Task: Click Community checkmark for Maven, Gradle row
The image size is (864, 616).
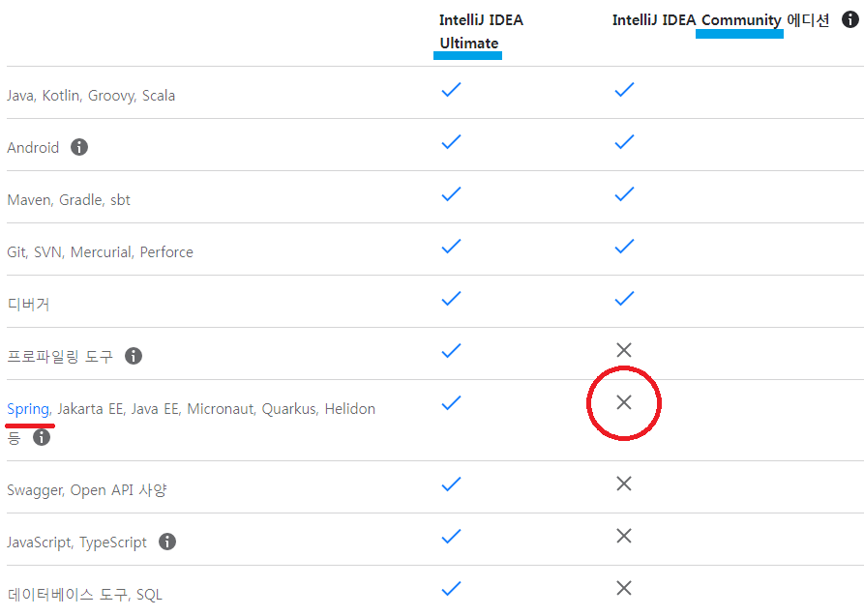Action: click(x=624, y=194)
